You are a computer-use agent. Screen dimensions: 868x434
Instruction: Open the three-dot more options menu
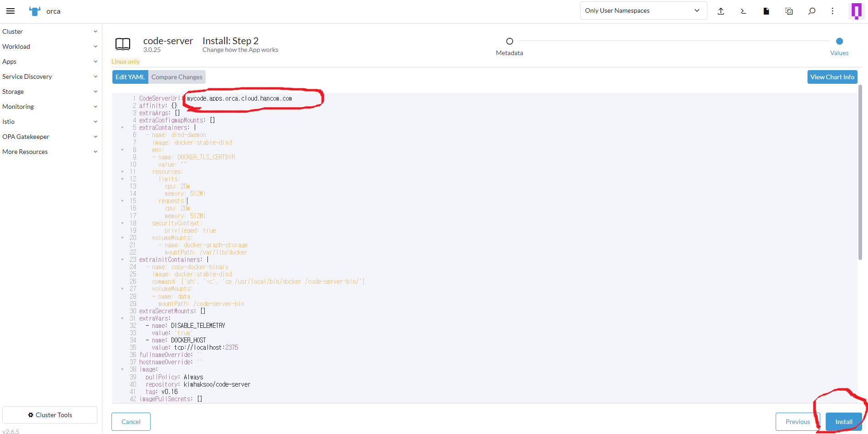(833, 11)
